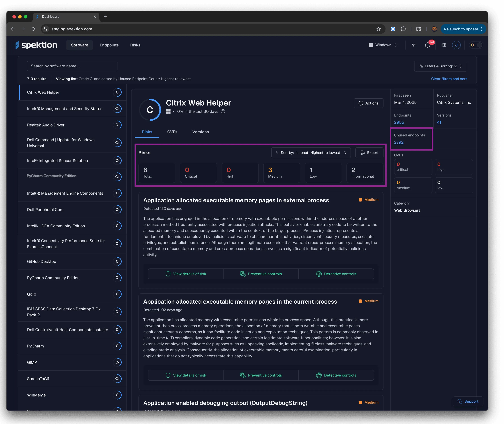The width and height of the screenshot is (504, 424).
Task: Click the Spektion logo
Action: coord(36,45)
